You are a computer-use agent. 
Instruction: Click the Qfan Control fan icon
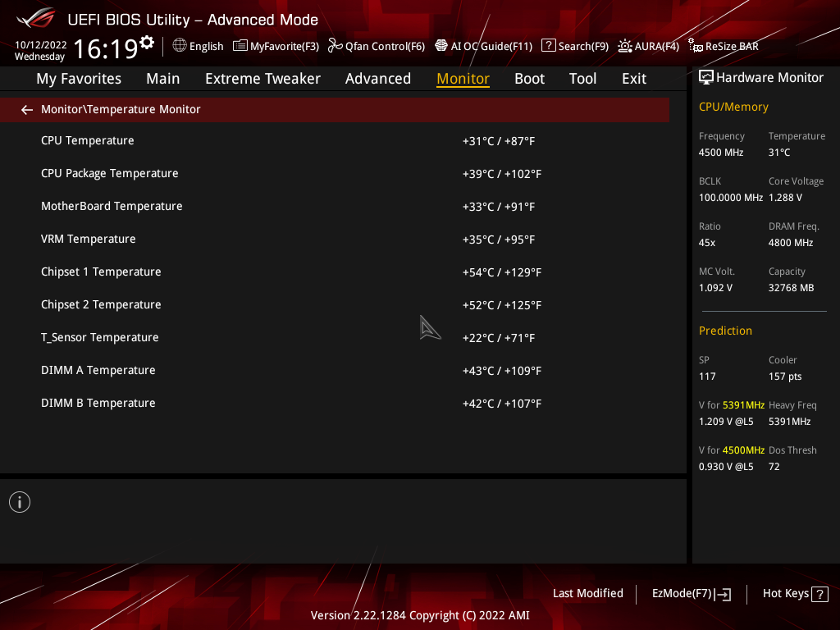pyautogui.click(x=335, y=46)
